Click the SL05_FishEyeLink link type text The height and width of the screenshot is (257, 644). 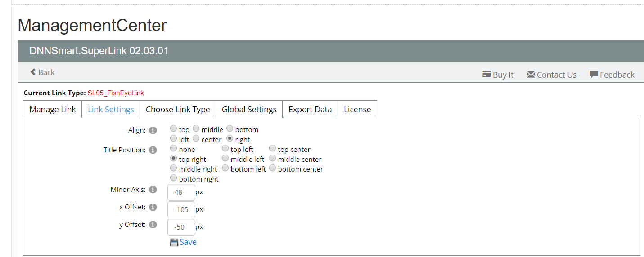(116, 93)
